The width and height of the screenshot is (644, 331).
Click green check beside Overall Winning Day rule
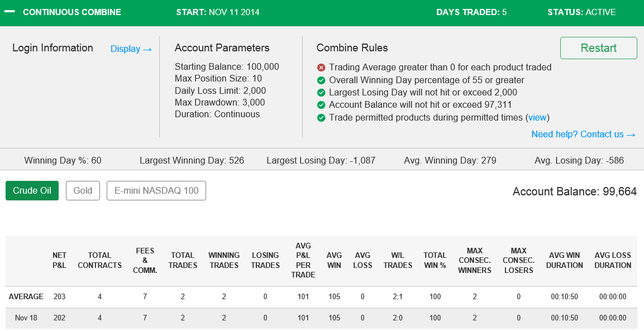pyautogui.click(x=321, y=80)
